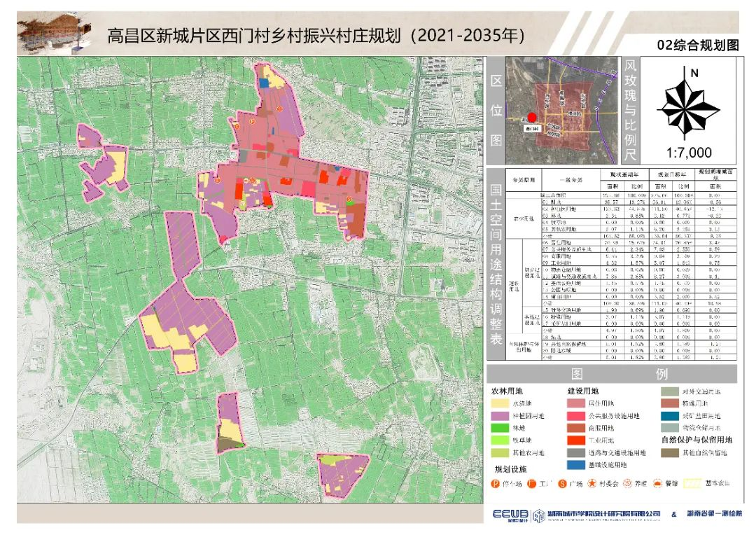Screen dimensions: 756x535
Task: Select the 餐馆 restaurant legend icon
Action: point(659,484)
